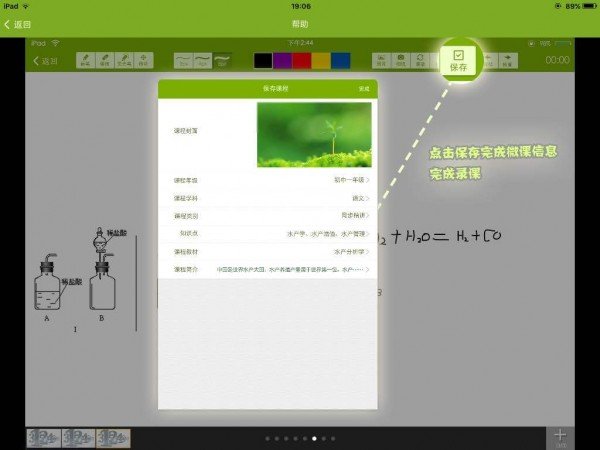The height and width of the screenshot is (450, 600).
Task: Tap 完成 in the save course dialog
Action: 364,90
